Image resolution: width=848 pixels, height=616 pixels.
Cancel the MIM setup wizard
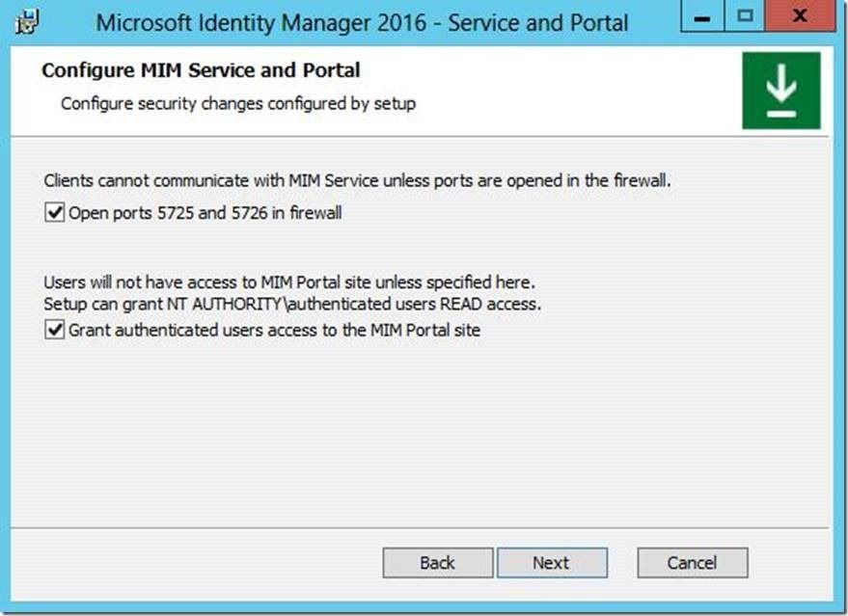pyautogui.click(x=693, y=563)
